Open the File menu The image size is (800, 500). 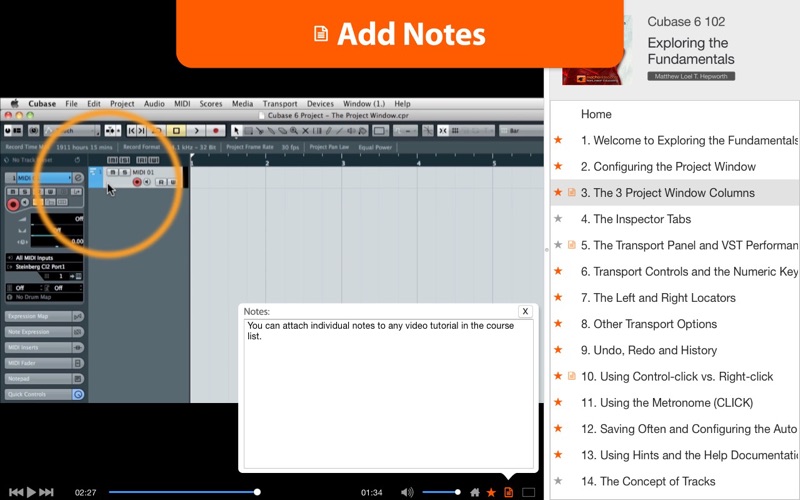click(x=71, y=104)
